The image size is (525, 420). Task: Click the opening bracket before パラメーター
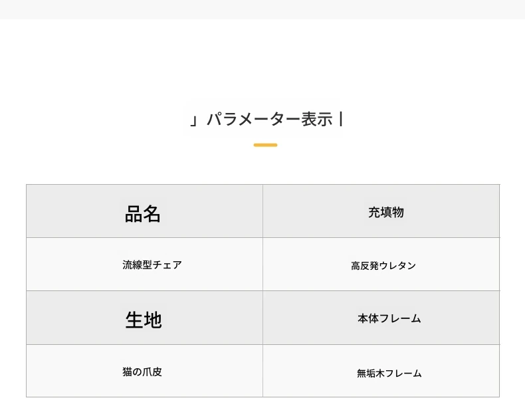point(194,120)
